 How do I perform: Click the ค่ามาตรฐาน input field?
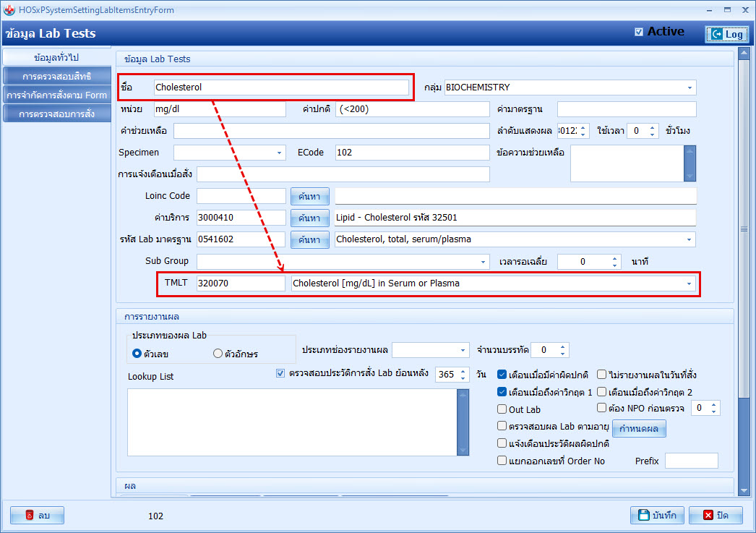[x=627, y=109]
